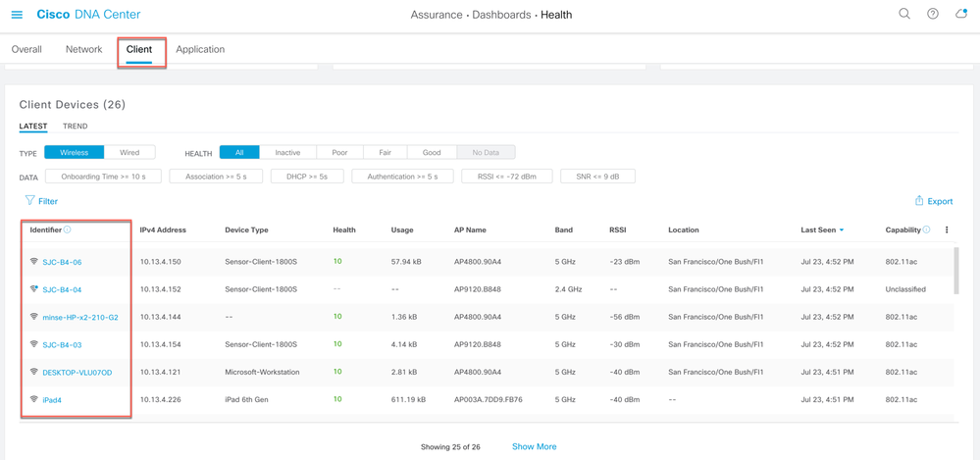Toggle Association >= 5 s data filter
Screen dimensions: 980x460
[x=216, y=177]
